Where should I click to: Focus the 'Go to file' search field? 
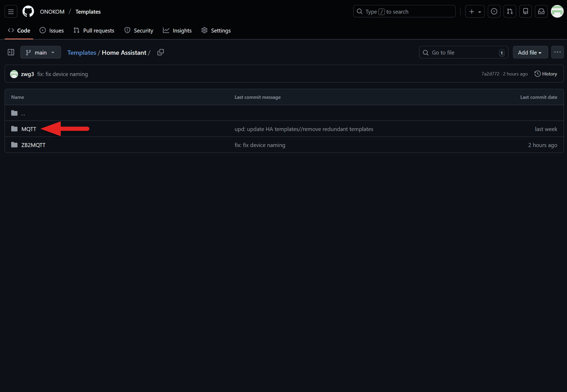(464, 52)
